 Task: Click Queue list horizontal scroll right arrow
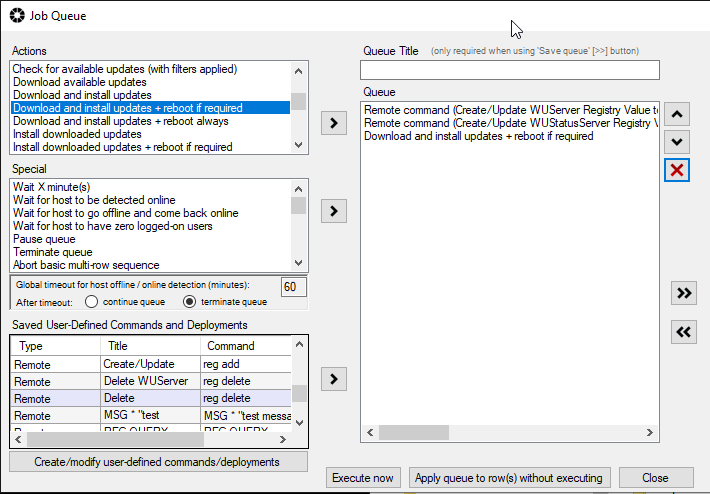click(650, 432)
